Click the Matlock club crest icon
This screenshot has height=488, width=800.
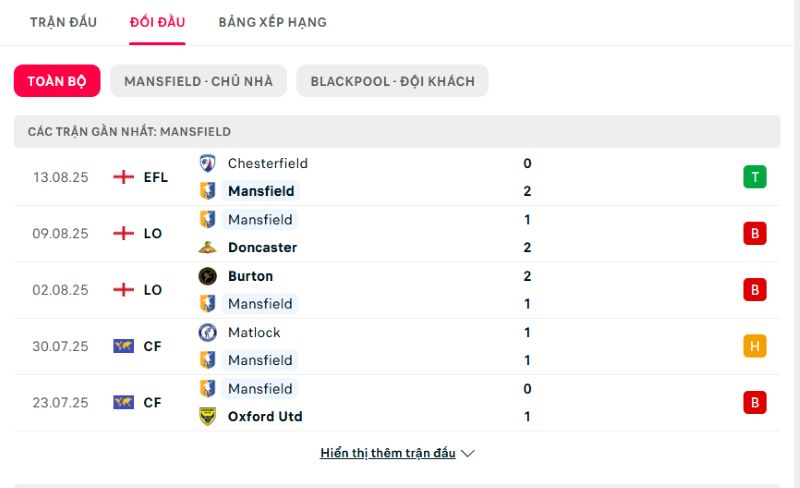click(x=207, y=332)
